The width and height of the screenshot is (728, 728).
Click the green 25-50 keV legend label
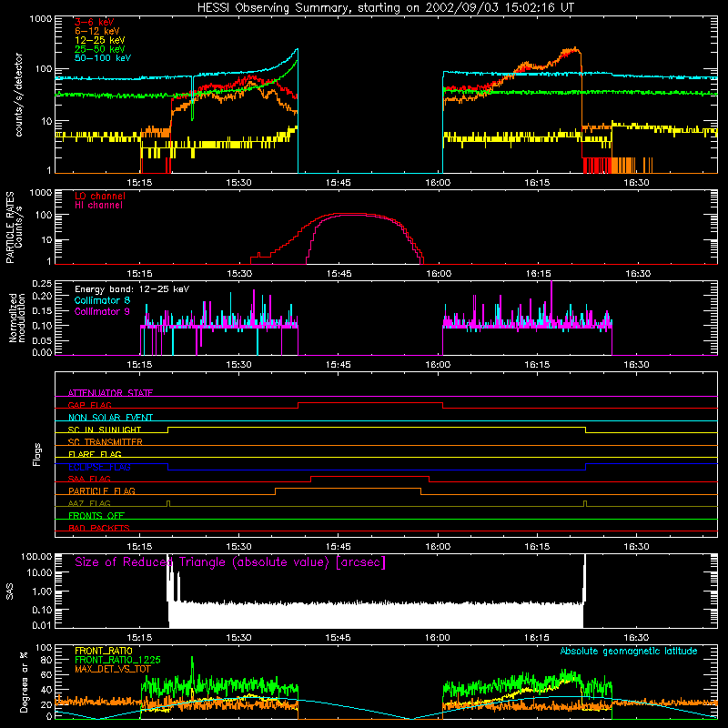pyautogui.click(x=99, y=49)
